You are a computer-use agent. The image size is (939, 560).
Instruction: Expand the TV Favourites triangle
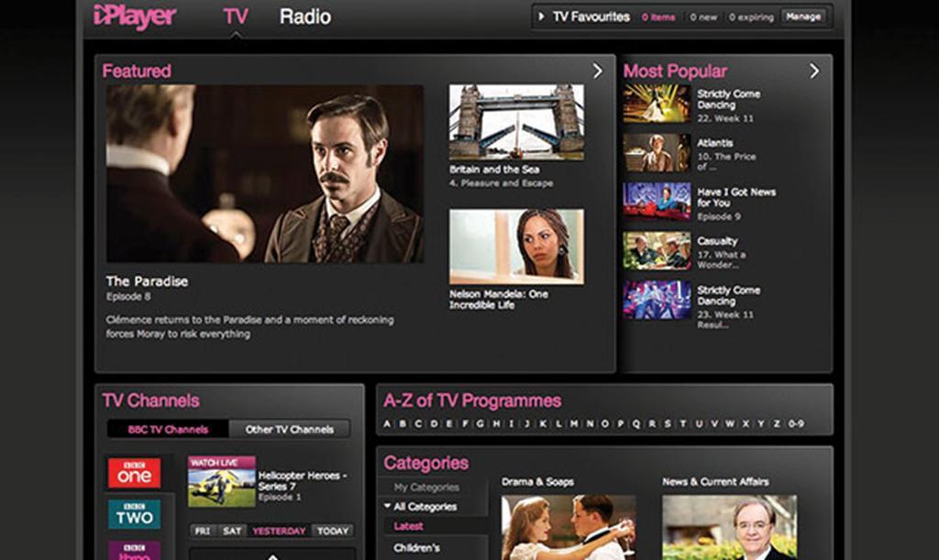point(541,16)
